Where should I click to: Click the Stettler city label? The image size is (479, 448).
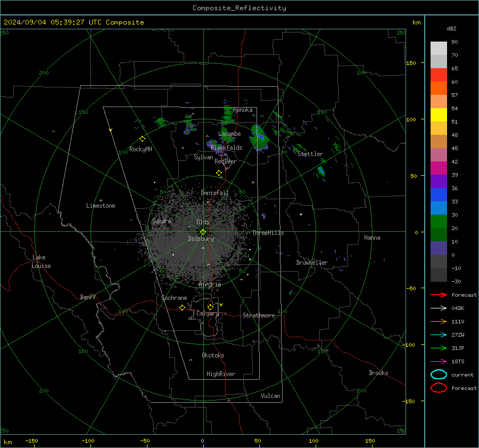click(x=310, y=154)
